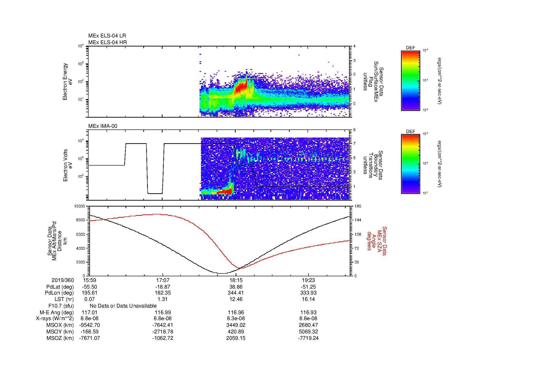Click the 17:07 time tick label
The image size is (555, 392).
(163, 280)
